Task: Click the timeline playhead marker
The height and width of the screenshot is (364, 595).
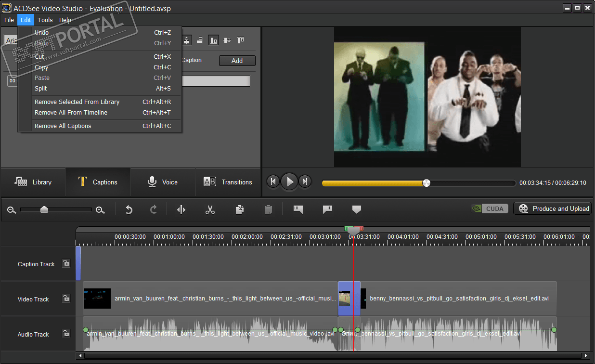Action: point(353,231)
